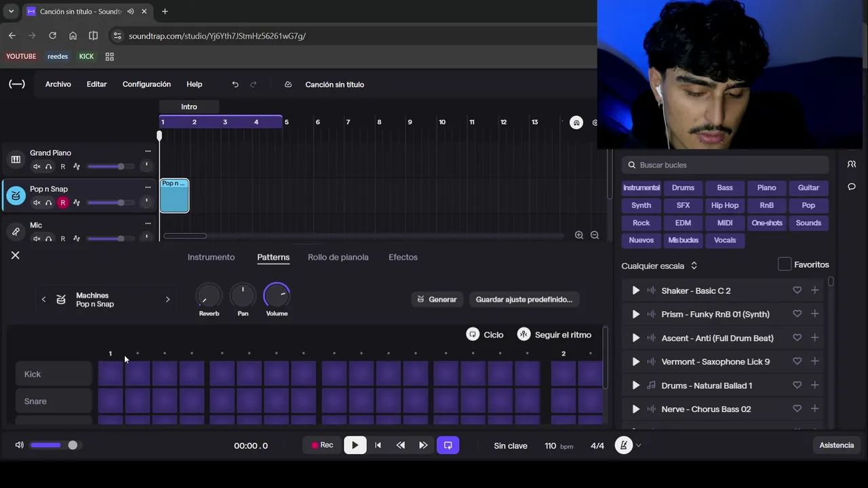The height and width of the screenshot is (488, 868).
Task: Click the undo arrow in the top bar
Action: tap(235, 84)
